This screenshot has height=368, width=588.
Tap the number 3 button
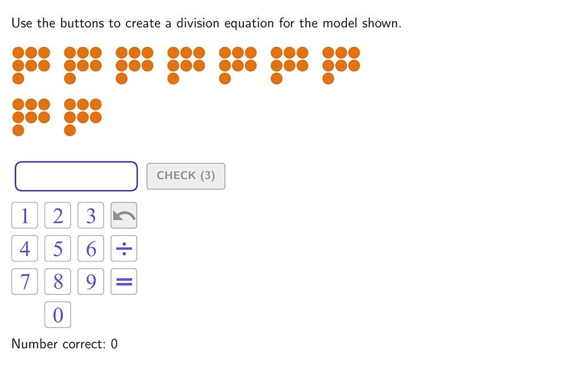(x=91, y=215)
